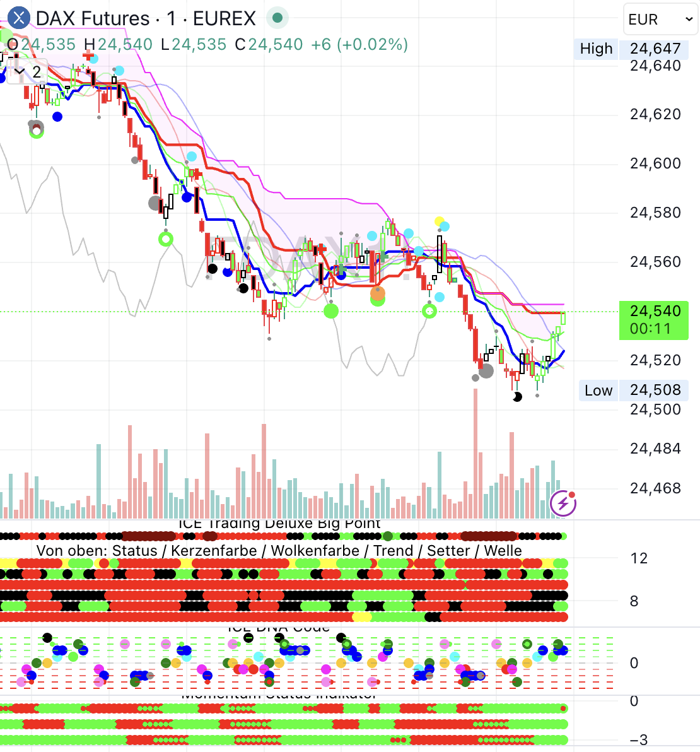The image size is (700, 752).
Task: Select the Von oben Status indicator label
Action: tap(279, 550)
